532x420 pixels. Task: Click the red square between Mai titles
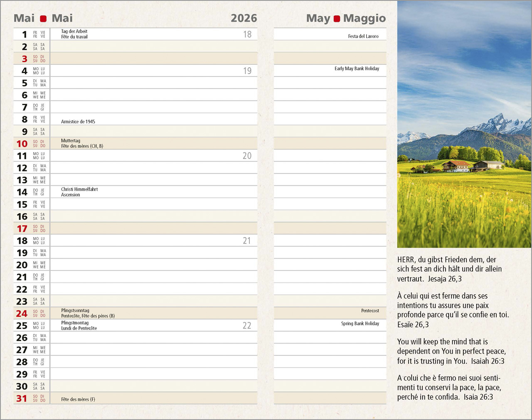43,19
